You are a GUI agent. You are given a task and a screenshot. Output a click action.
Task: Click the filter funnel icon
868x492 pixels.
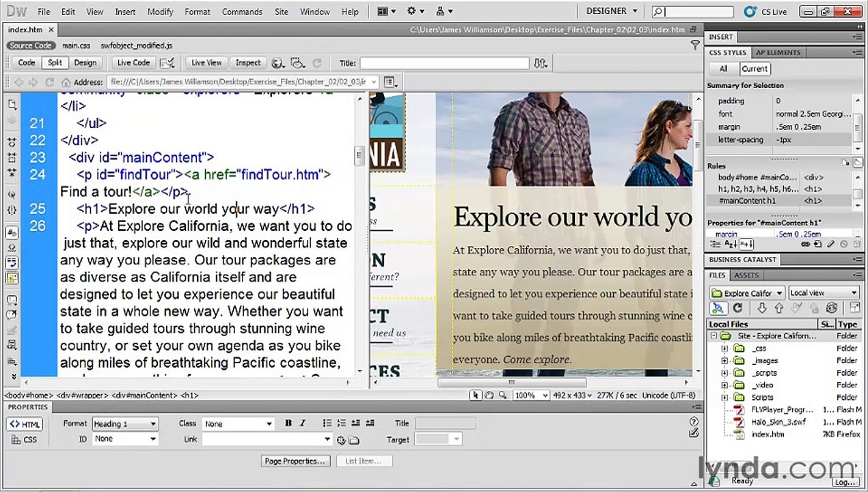pyautogui.click(x=695, y=45)
